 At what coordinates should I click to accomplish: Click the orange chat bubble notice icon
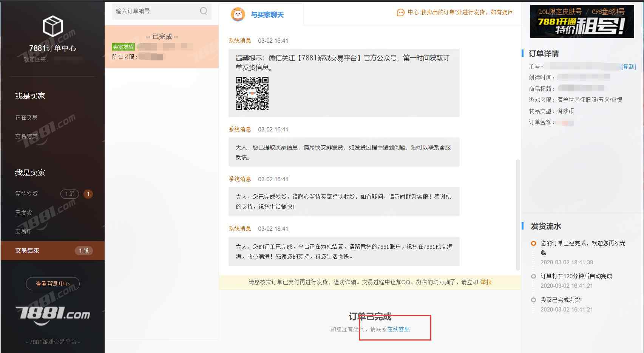[400, 12]
